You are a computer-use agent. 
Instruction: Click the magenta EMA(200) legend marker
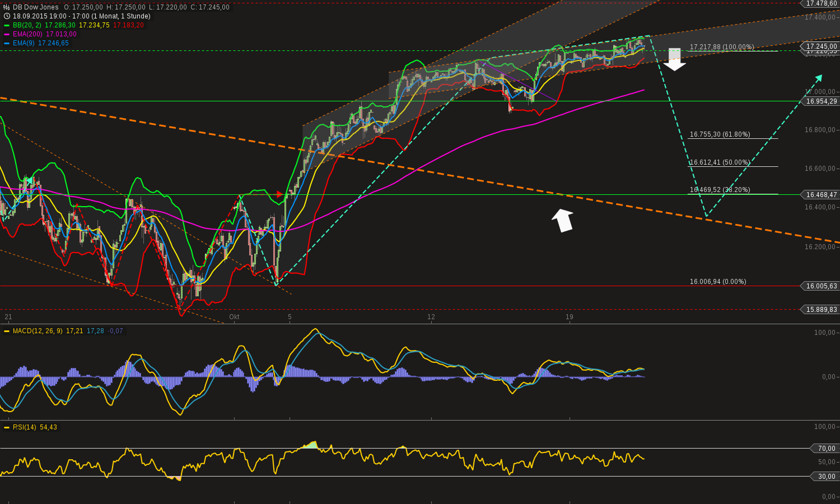[x=7, y=35]
